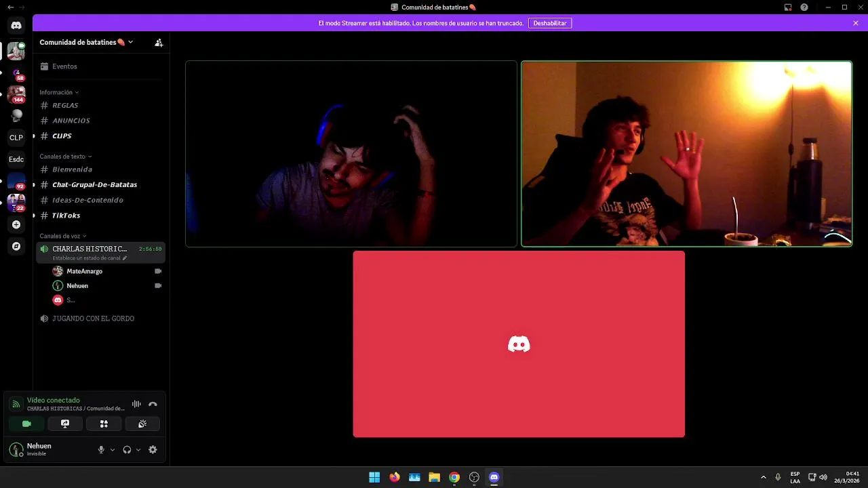Image resolution: width=868 pixels, height=488 pixels.
Task: Add a new server with plus icon
Action: pos(16,224)
